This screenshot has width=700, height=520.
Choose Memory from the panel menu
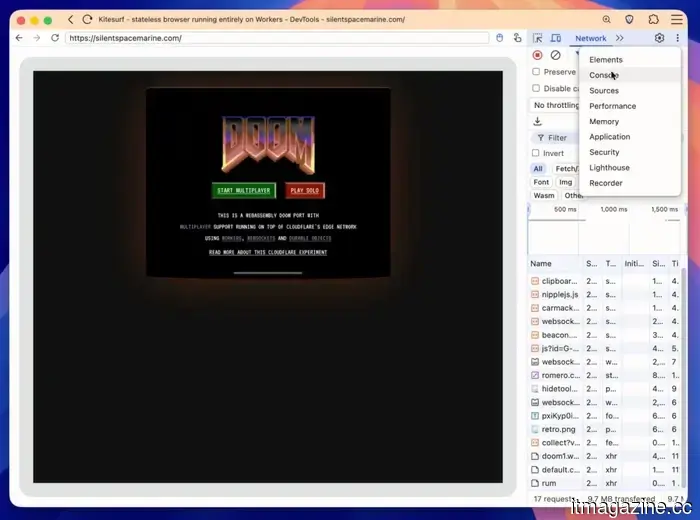pos(630,121)
